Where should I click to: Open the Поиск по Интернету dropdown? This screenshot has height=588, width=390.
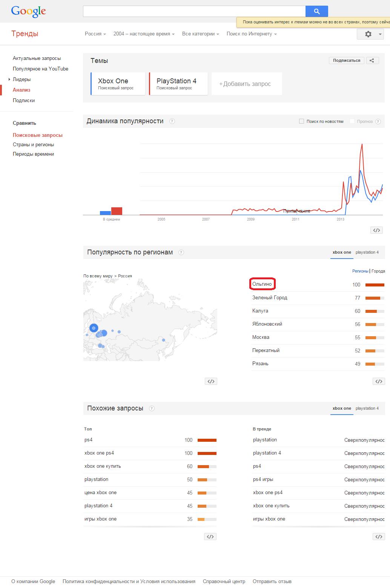(252, 34)
